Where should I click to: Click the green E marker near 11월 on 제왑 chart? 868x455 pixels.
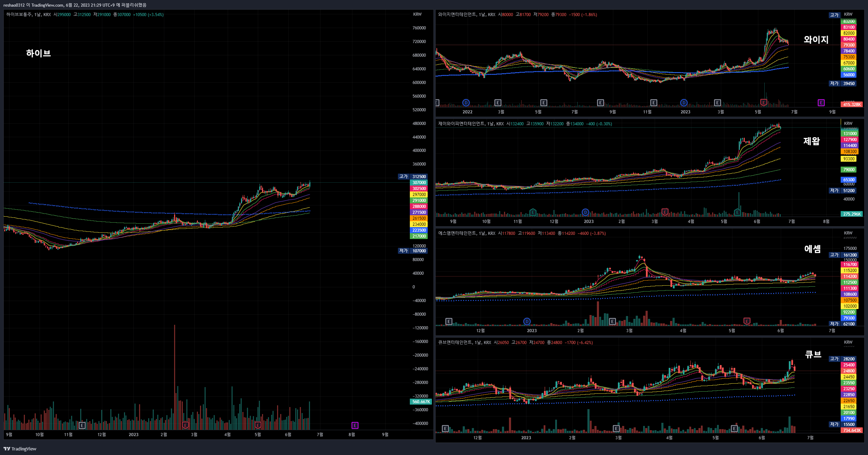click(x=533, y=212)
